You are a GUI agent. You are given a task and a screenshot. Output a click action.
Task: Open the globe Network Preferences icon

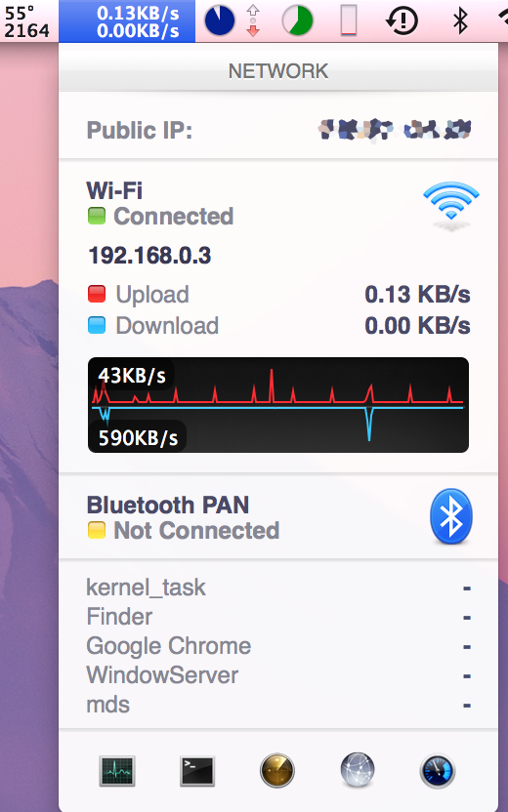(358, 771)
